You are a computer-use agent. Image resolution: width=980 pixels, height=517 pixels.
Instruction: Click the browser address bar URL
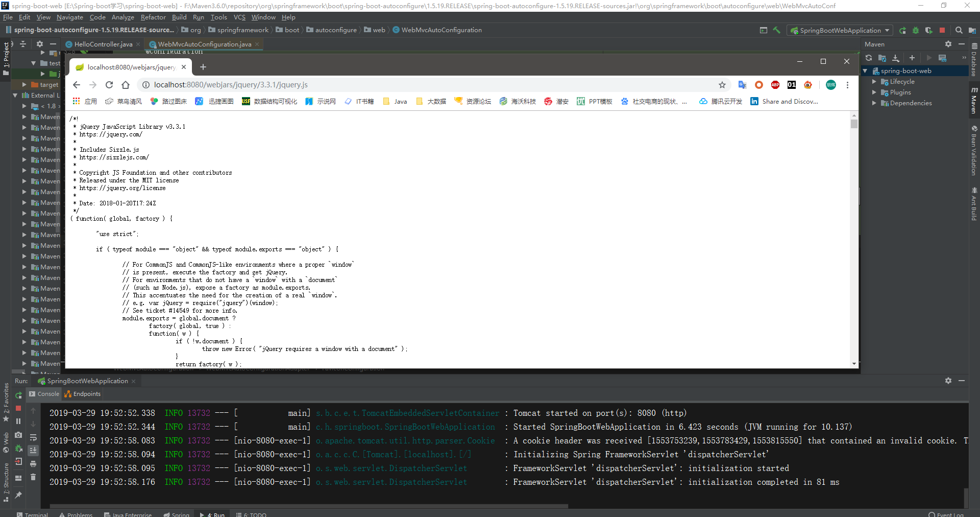tap(231, 85)
